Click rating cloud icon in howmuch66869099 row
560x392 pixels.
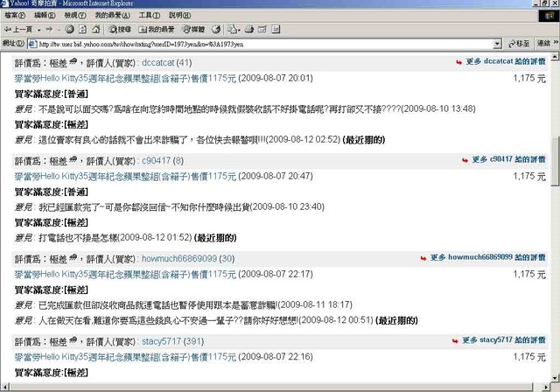(x=73, y=257)
